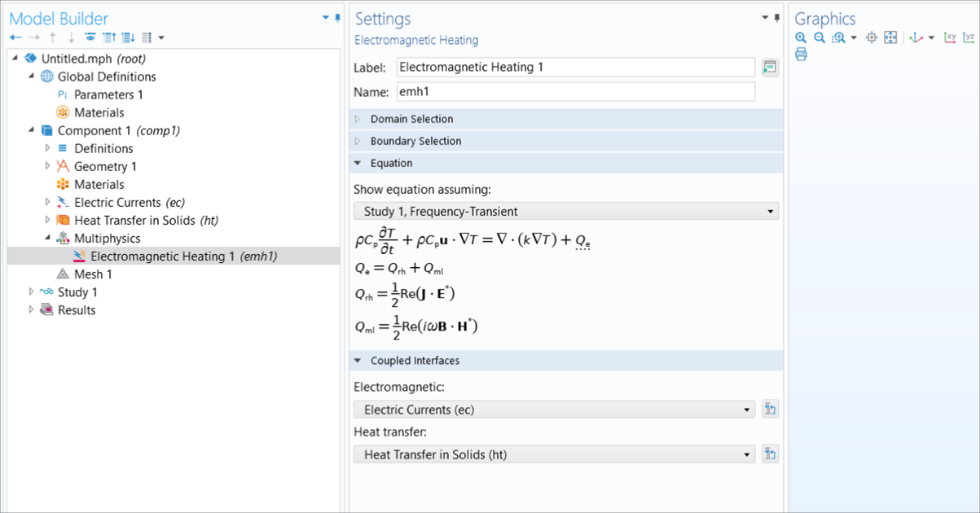Viewport: 980px width, 513px height.
Task: Switch Graphics to the XY view
Action: pyautogui.click(x=951, y=37)
